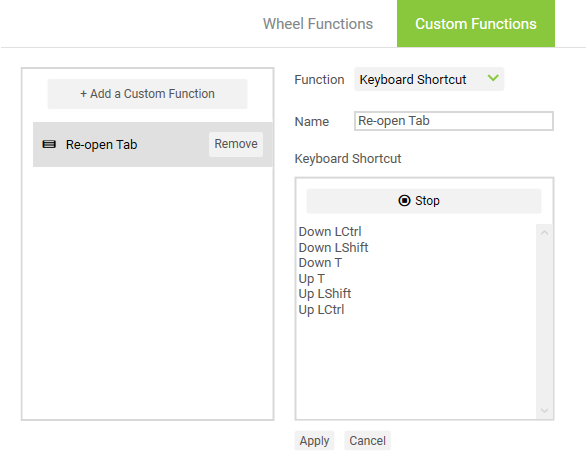The width and height of the screenshot is (586, 461).
Task: Click the keystroke list scrollbar track
Action: click(545, 322)
